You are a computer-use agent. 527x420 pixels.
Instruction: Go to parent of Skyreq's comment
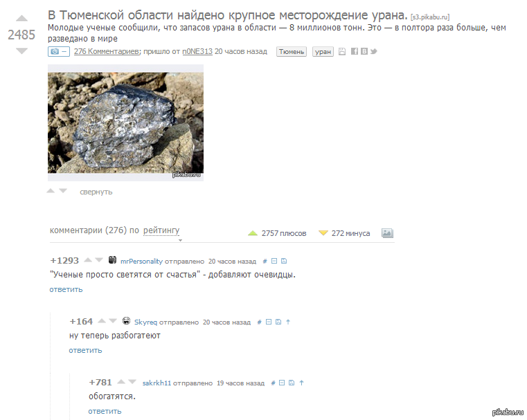click(x=288, y=322)
